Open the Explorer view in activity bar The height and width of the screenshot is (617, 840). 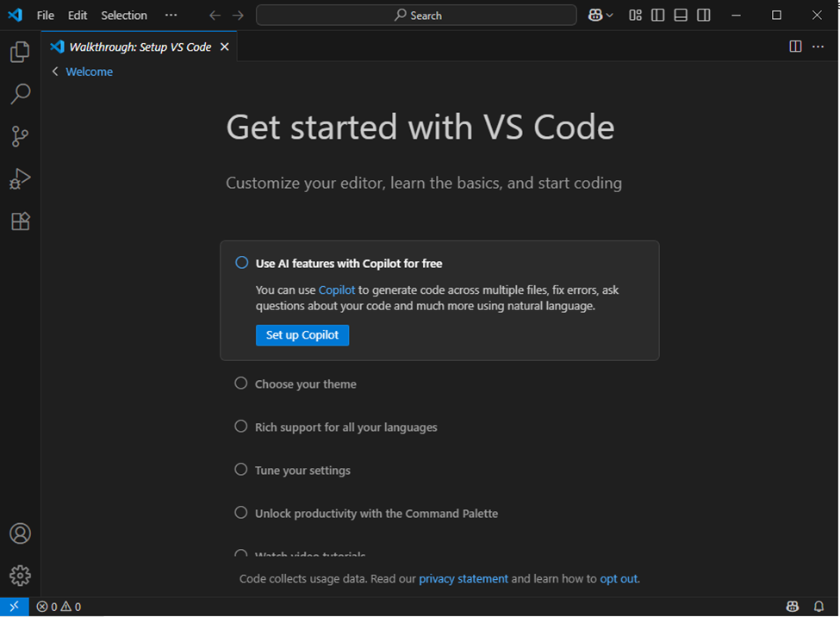point(20,53)
